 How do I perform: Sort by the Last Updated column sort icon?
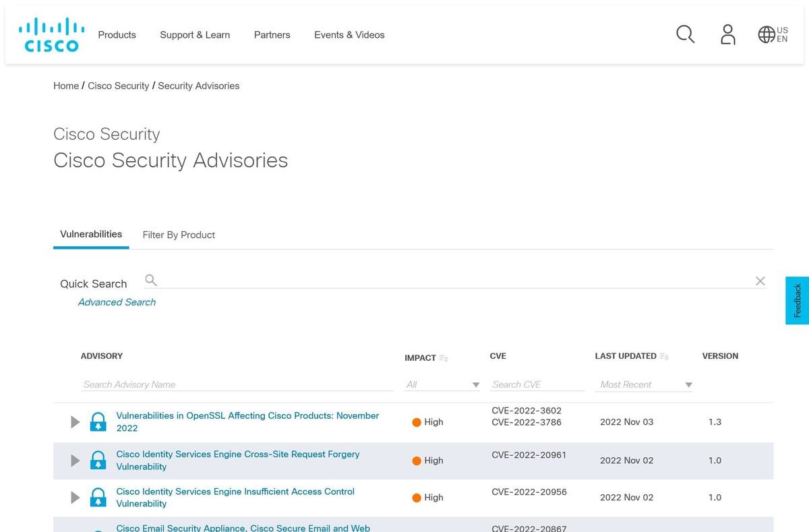664,356
